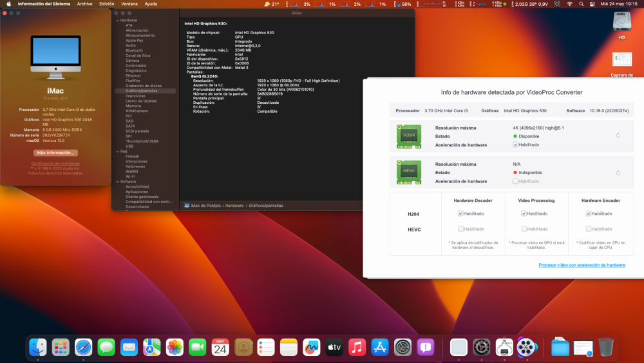Screen dimensions: 644x363
Task: Toggle HEVC Video Processing checkbox
Action: tap(524, 229)
